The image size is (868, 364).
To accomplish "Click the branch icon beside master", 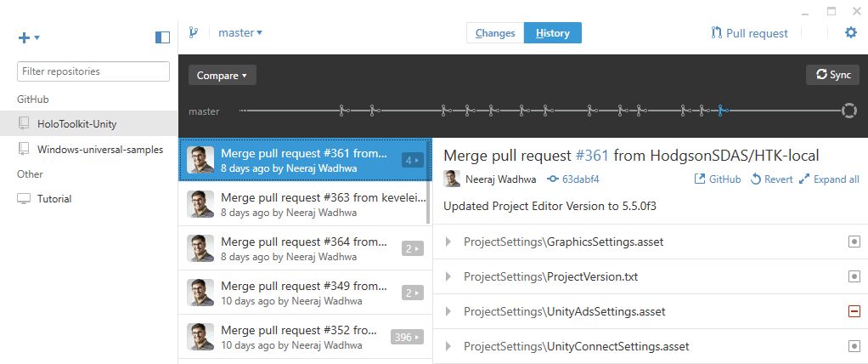I will 194,33.
